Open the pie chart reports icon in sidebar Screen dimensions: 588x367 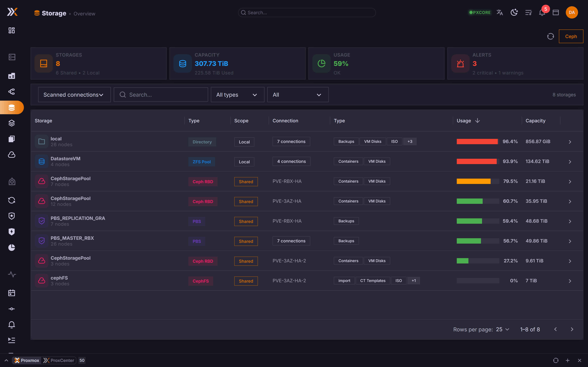(11, 248)
